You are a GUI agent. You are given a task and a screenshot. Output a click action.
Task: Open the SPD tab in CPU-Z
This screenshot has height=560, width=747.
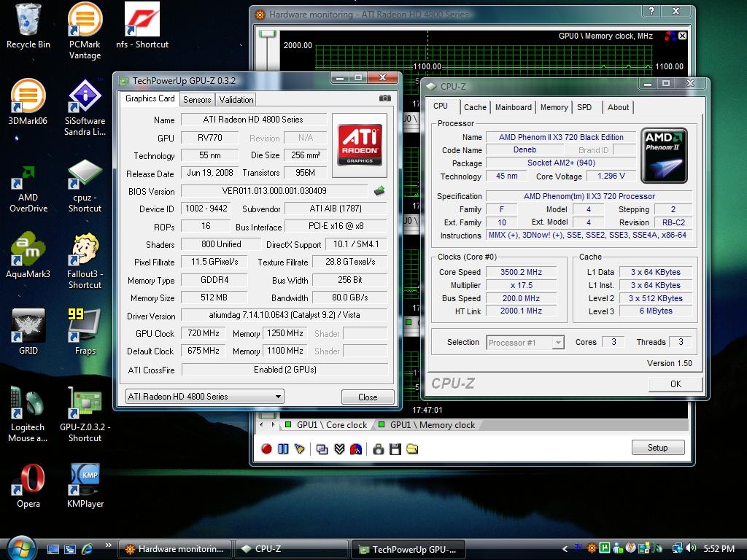point(584,108)
